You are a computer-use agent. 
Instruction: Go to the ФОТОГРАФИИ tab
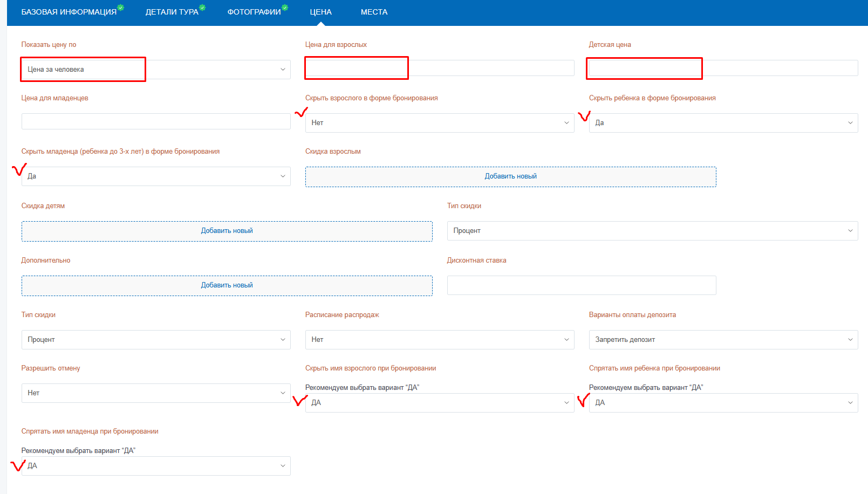tap(254, 12)
